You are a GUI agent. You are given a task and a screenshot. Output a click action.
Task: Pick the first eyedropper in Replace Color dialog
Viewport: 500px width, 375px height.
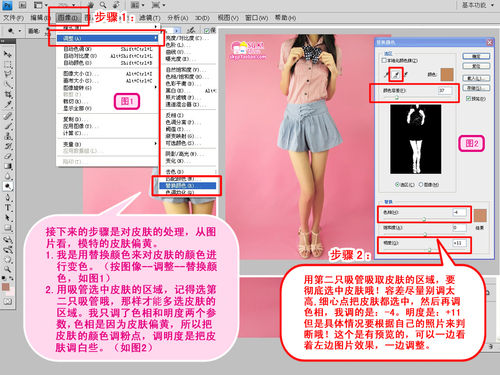[x=387, y=74]
